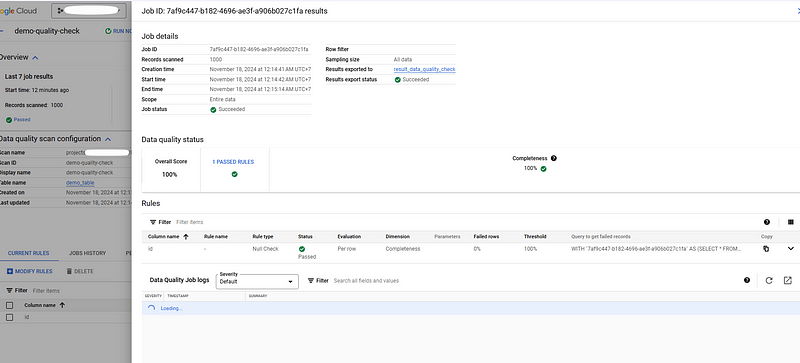Open result_data_quality_check export link
Viewport: 800px width, 363px height.
(x=424, y=69)
